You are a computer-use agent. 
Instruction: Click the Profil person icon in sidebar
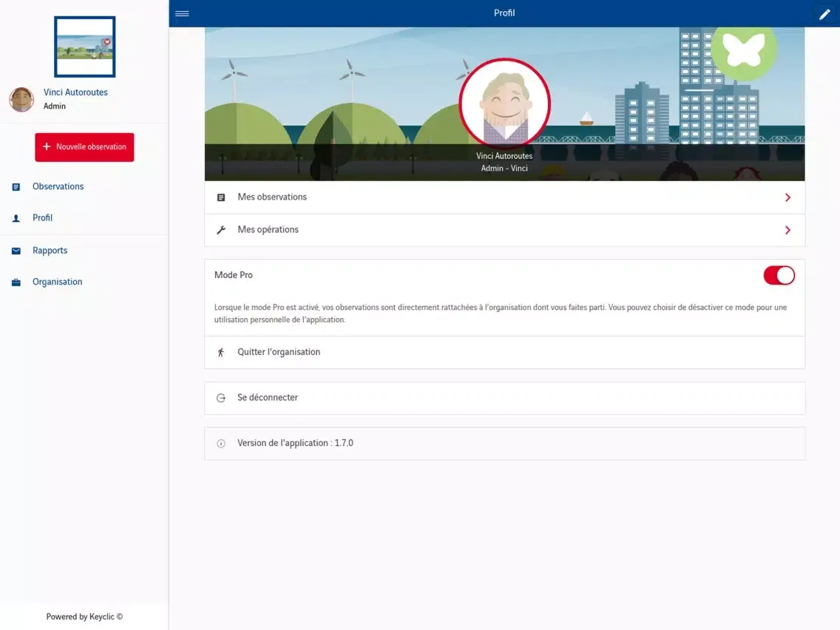(16, 218)
